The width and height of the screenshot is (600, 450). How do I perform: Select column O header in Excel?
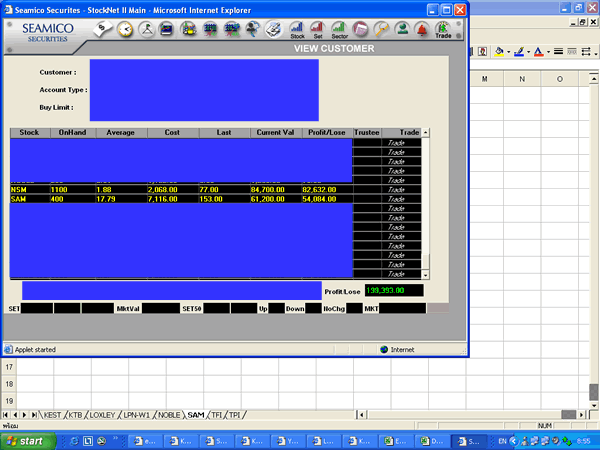tap(559, 79)
